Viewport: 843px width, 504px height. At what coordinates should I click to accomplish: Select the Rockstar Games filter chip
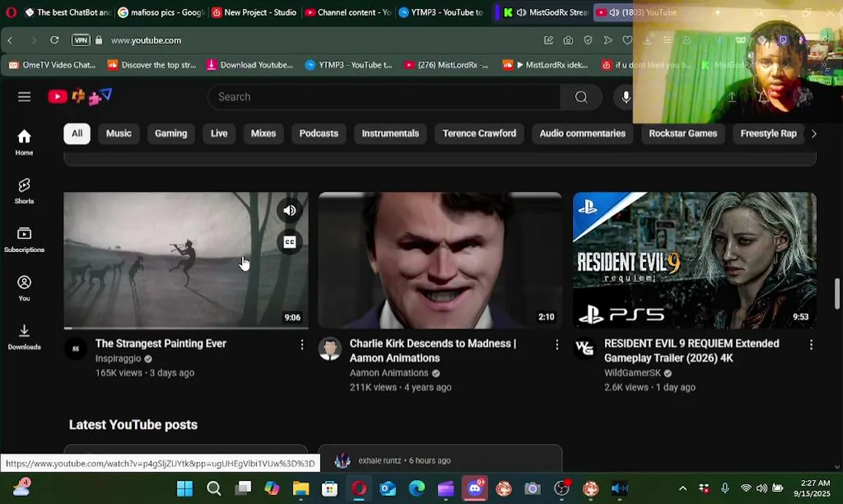(x=683, y=133)
